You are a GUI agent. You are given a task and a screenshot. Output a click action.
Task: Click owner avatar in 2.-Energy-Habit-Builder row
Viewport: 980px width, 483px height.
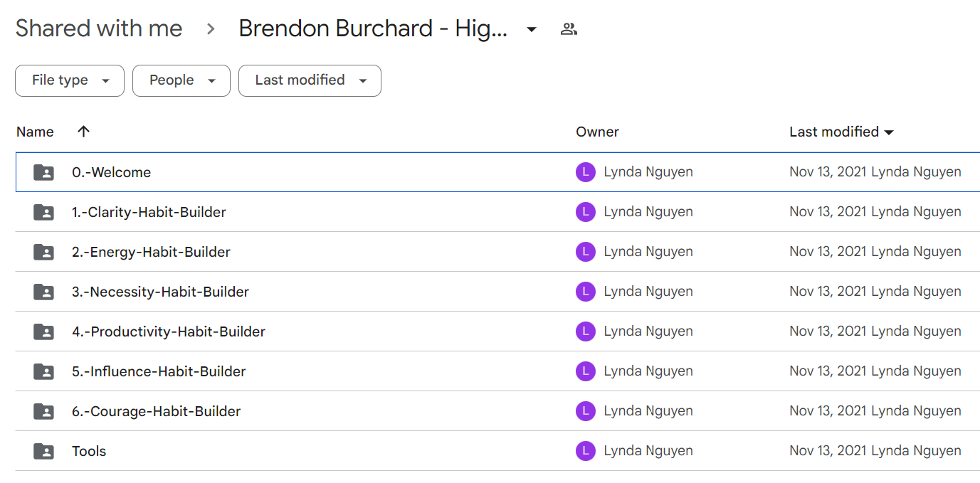coord(585,252)
